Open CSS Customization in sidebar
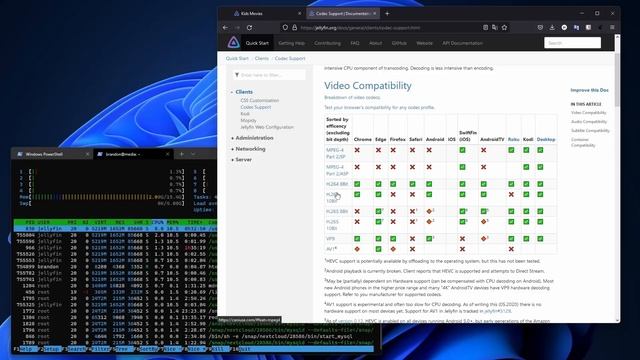The image size is (640, 360). click(260, 100)
